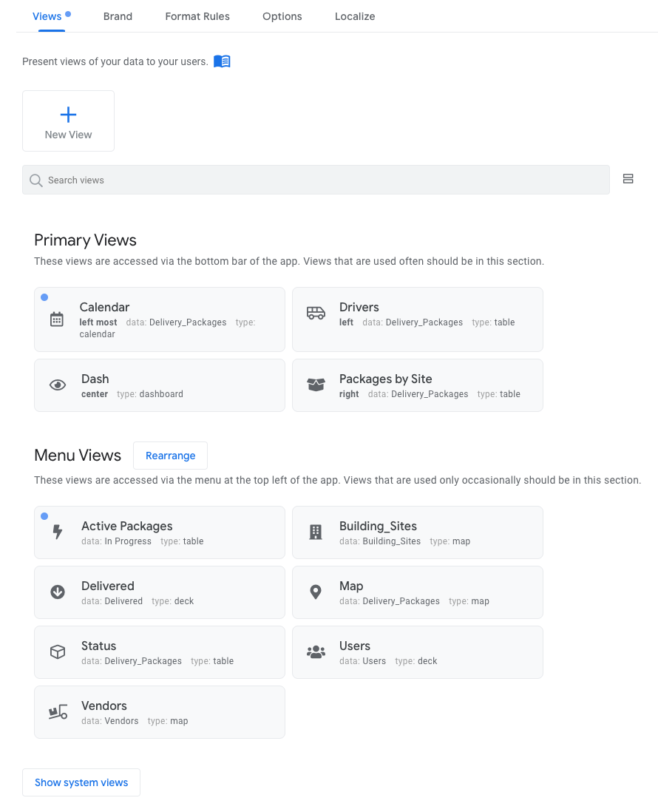
Task: Switch to the Brand tab
Action: click(x=118, y=16)
